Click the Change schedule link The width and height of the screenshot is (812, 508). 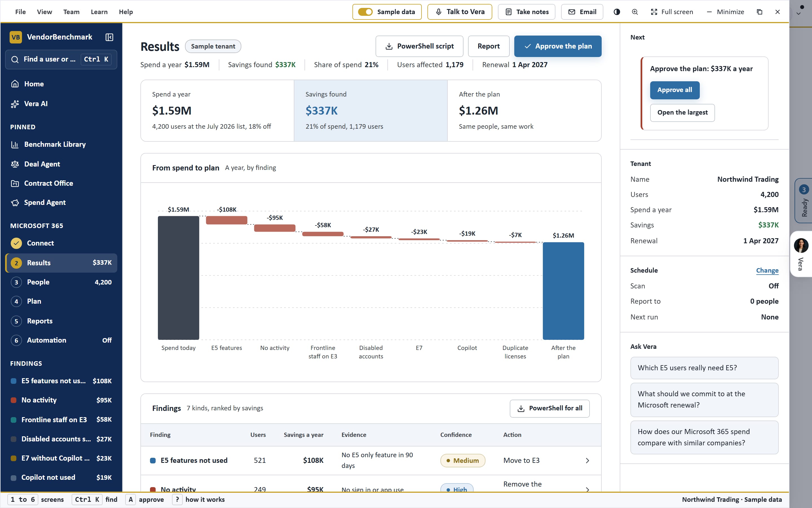click(x=767, y=270)
